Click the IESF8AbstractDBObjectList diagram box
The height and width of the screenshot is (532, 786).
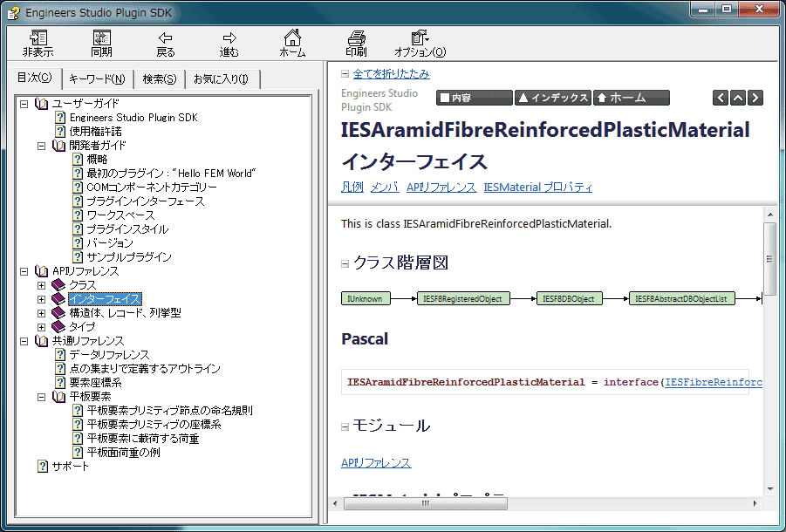pyautogui.click(x=681, y=298)
